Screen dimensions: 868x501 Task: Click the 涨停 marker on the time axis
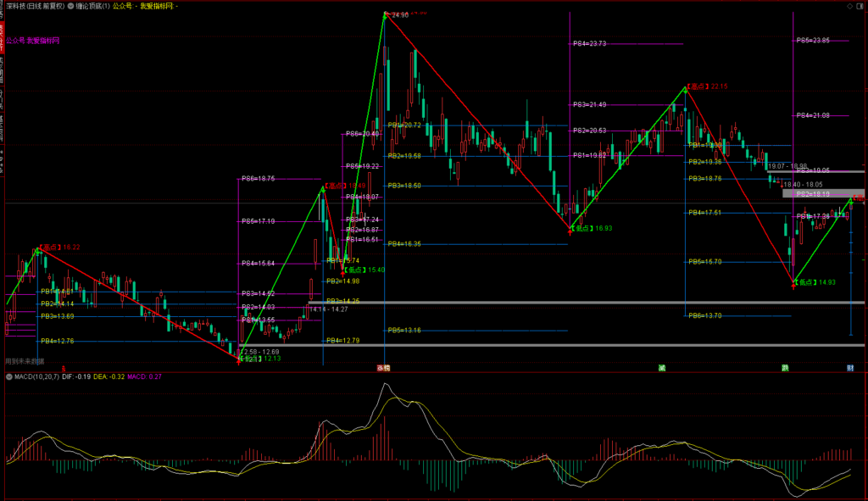click(384, 368)
